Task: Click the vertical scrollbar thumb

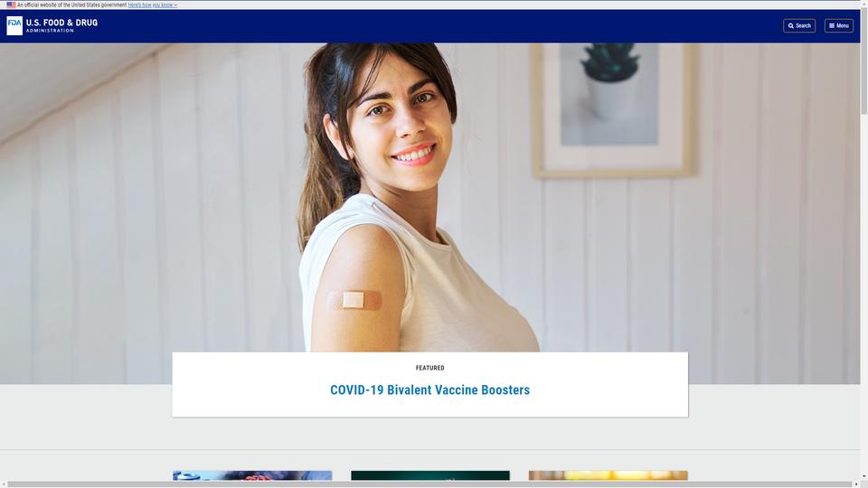Action: [864, 61]
